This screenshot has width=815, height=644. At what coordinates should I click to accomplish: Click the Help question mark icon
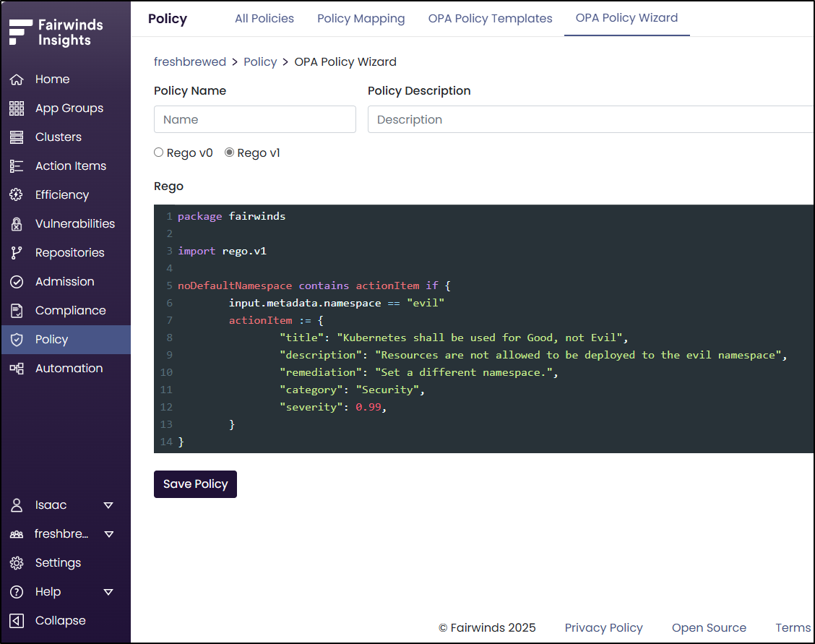pyautogui.click(x=17, y=592)
